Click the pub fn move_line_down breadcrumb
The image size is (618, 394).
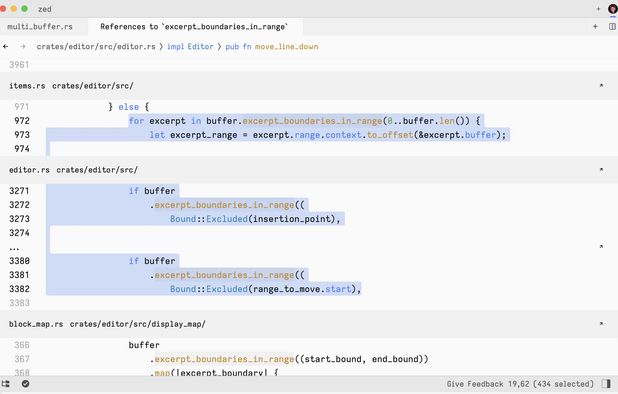tap(272, 46)
